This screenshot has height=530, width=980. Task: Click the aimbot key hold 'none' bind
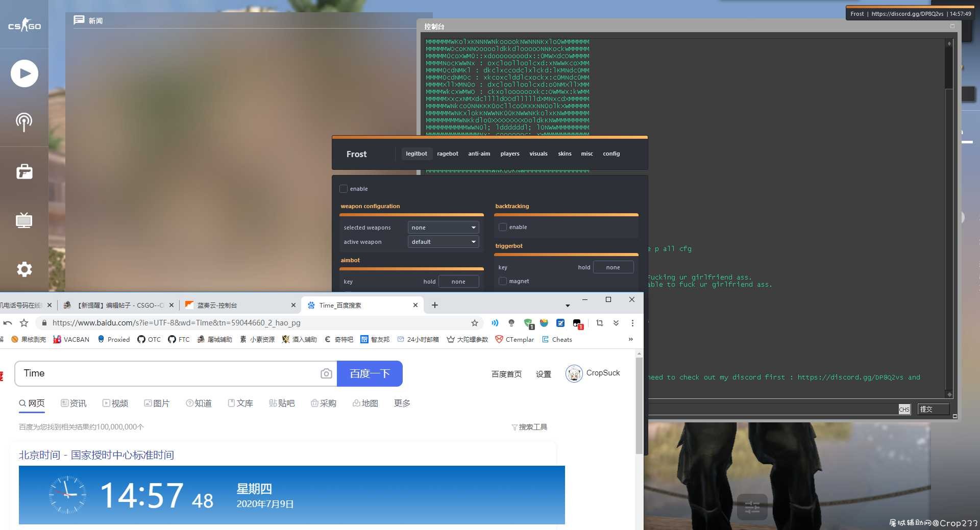tap(458, 282)
